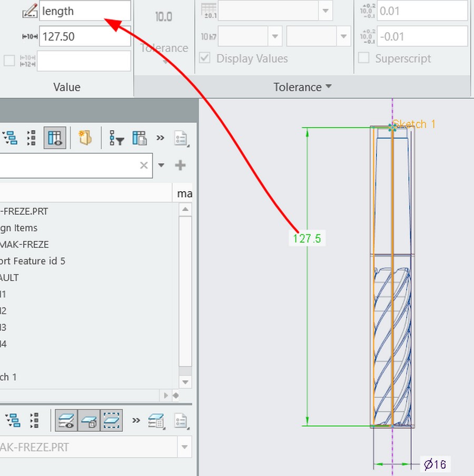Select the Ø16 diameter dimension
This screenshot has height=476, width=474.
click(435, 464)
